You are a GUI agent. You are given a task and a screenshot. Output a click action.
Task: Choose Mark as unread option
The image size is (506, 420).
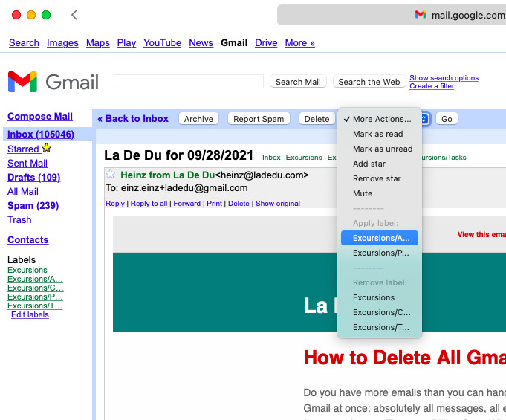379,149
